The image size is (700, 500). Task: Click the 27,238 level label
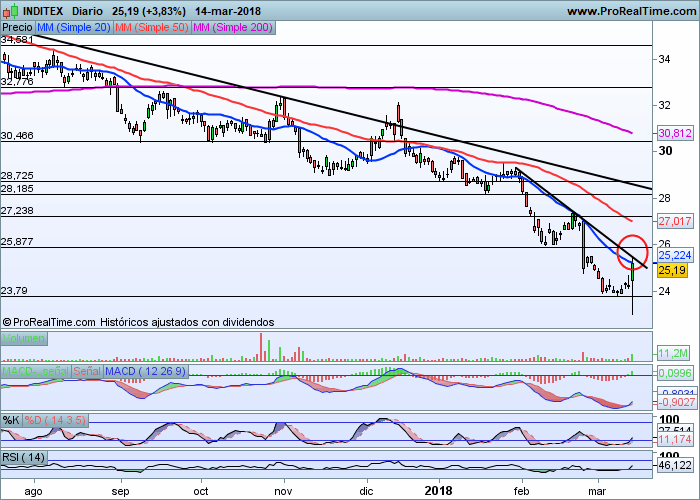pos(17,211)
